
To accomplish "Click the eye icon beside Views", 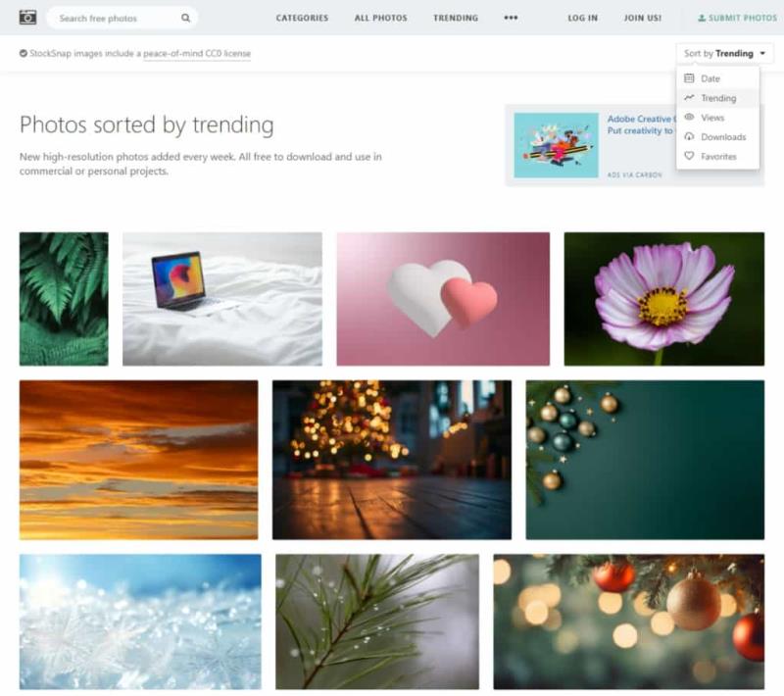I will coord(689,117).
